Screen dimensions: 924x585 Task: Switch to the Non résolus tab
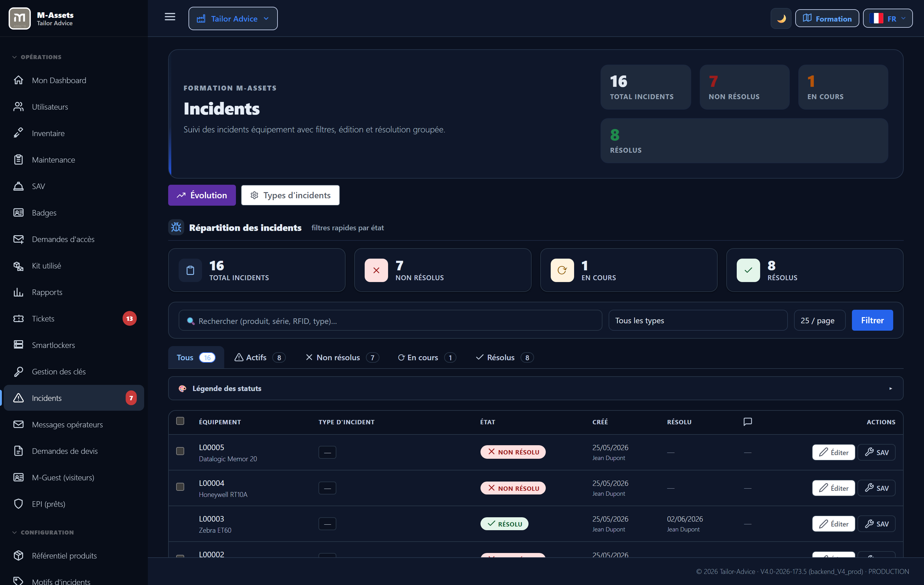(342, 357)
